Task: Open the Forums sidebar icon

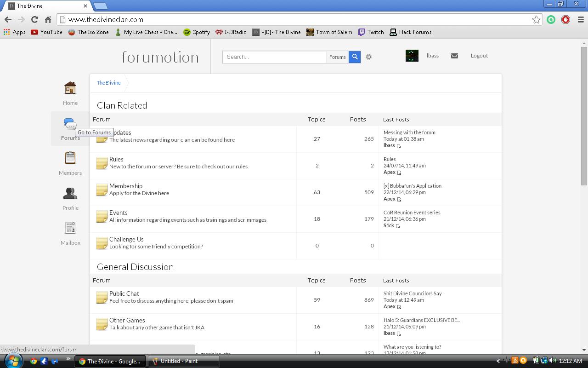Action: (70, 123)
